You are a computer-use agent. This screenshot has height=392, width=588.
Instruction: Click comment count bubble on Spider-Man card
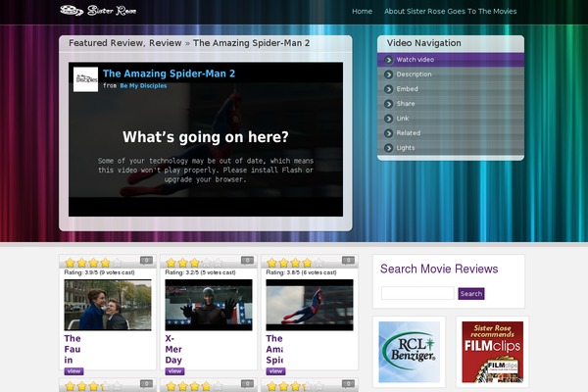348,261
